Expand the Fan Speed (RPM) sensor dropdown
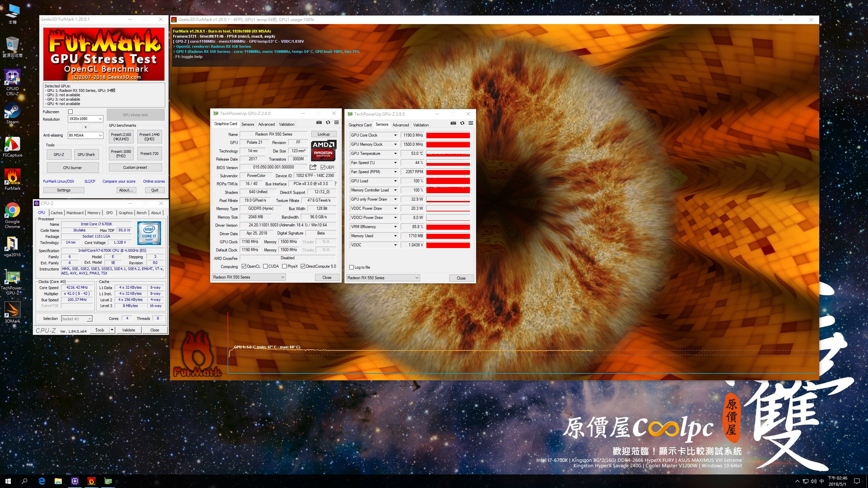The height and width of the screenshot is (488, 868). 395,172
